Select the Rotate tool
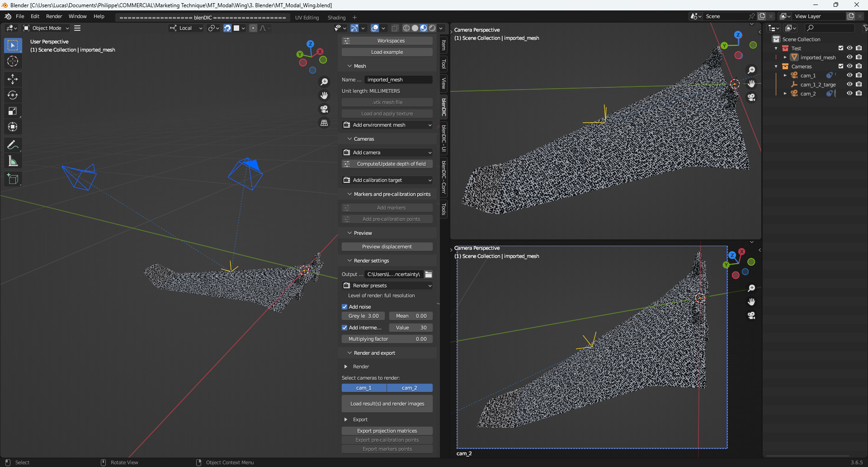 point(13,95)
